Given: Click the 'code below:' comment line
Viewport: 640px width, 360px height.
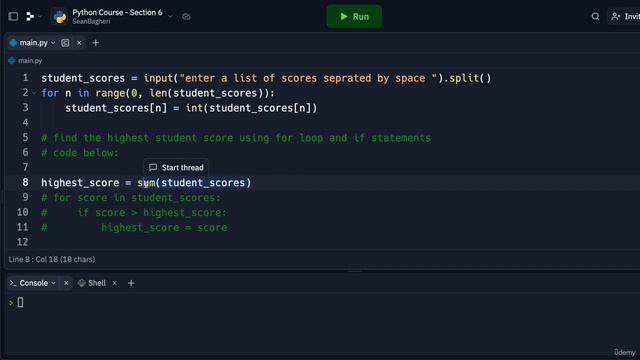Looking at the screenshot, I should point(80,153).
